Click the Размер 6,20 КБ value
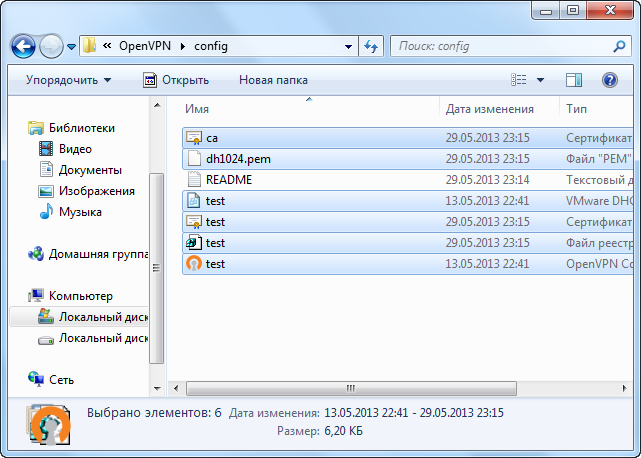Image resolution: width=641 pixels, height=458 pixels. click(343, 431)
